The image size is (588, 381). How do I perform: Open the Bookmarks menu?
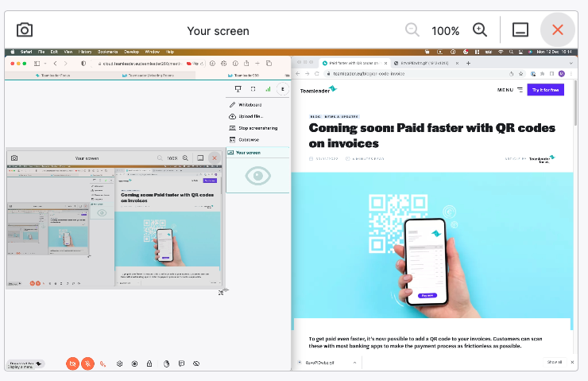pyautogui.click(x=107, y=52)
